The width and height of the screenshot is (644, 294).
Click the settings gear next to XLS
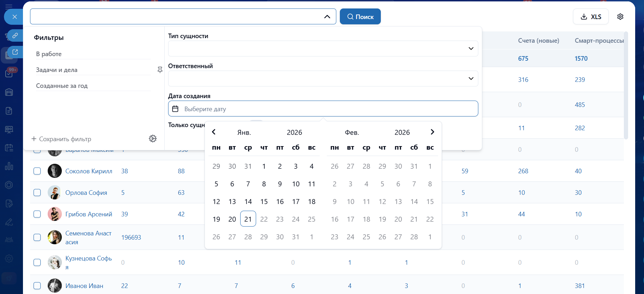(620, 17)
